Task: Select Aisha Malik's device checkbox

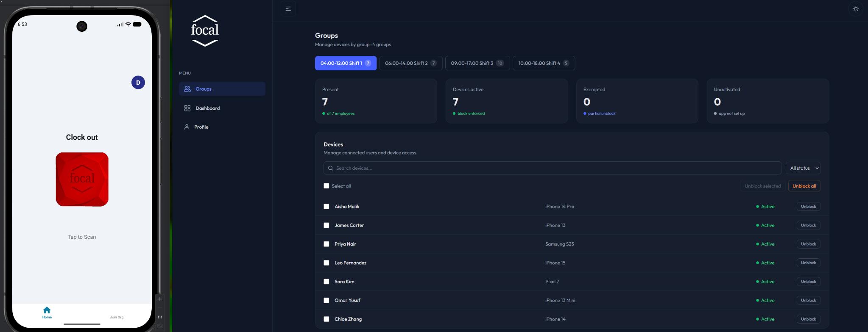Action: 327,207
